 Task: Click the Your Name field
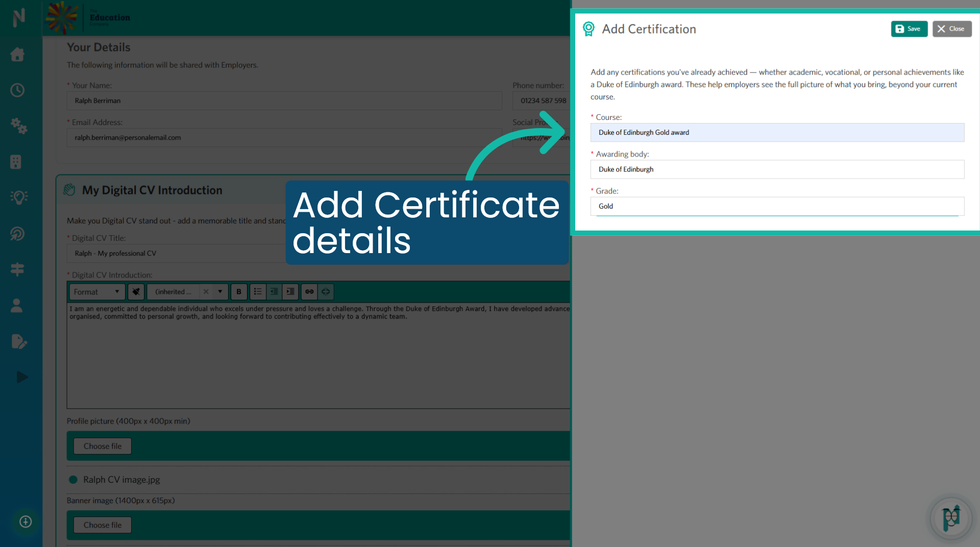[284, 101]
